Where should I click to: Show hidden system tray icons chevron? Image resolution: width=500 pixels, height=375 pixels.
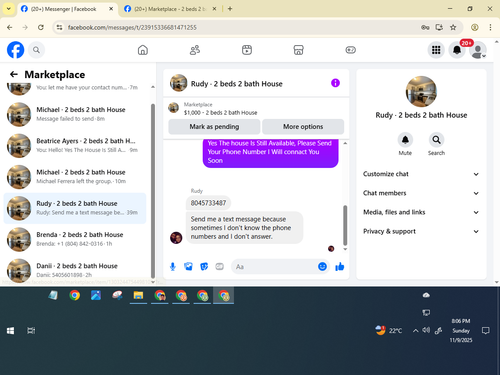(x=415, y=331)
